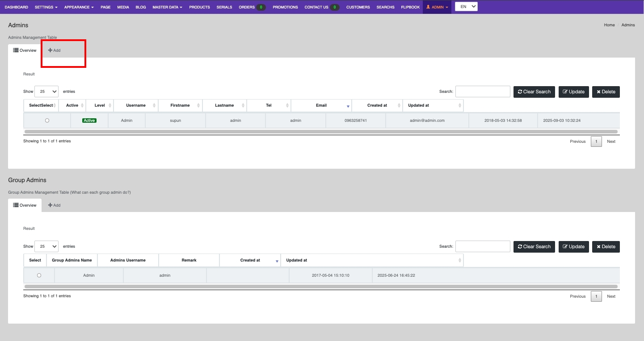Sort Admins table by Username column

tap(136, 105)
